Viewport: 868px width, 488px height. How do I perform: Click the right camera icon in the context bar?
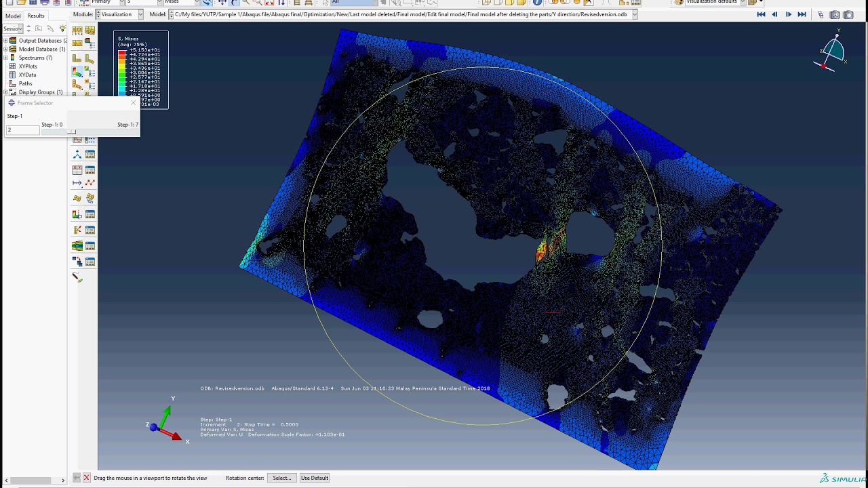(848, 14)
